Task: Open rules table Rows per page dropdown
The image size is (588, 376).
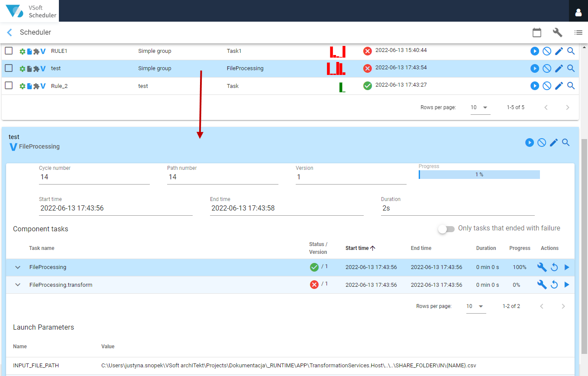Action: [x=480, y=107]
